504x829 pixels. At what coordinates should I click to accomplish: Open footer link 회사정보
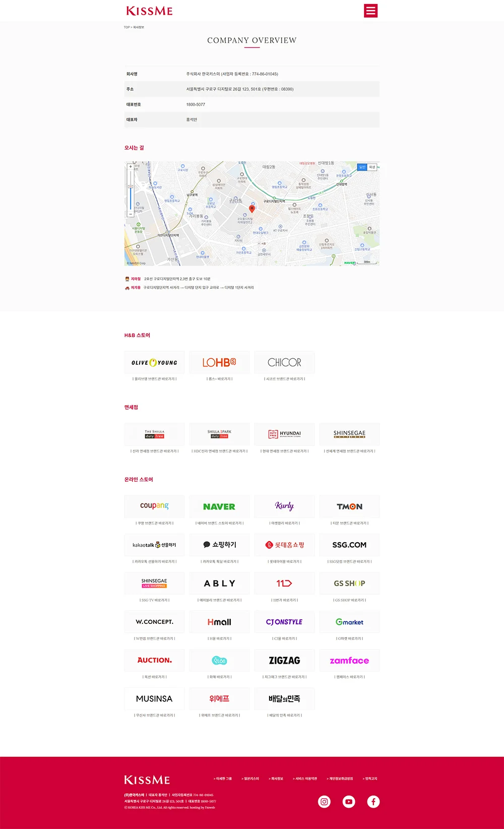pos(276,779)
